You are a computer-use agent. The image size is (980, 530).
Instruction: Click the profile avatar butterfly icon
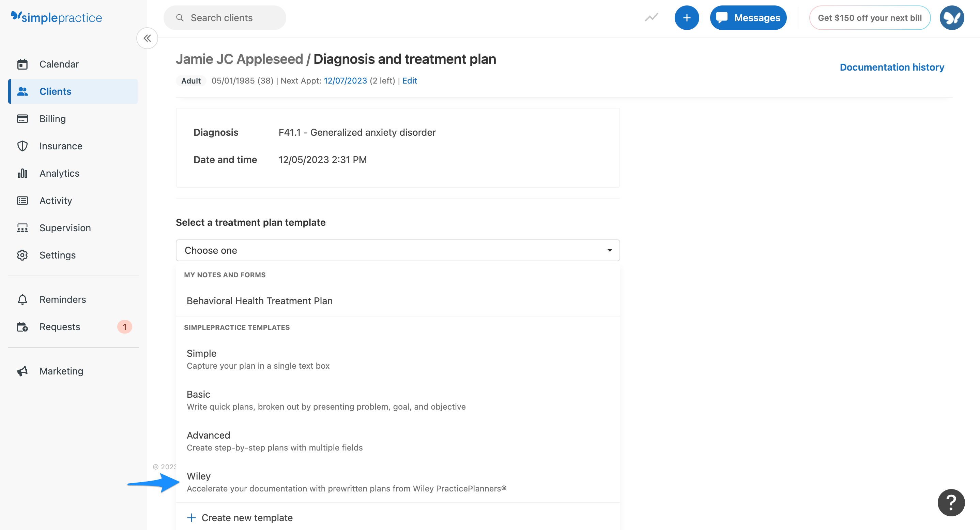[x=952, y=17]
